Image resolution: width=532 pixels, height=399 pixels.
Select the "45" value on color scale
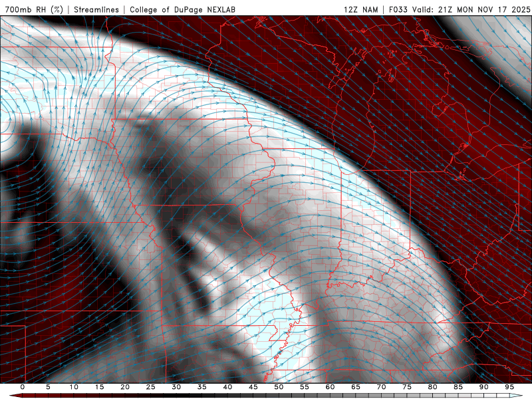click(253, 387)
